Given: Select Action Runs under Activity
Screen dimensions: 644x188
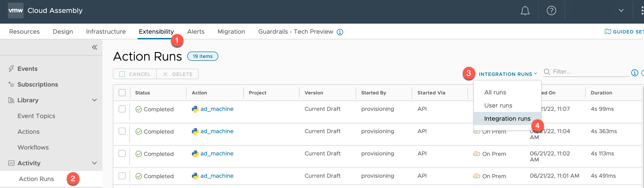Looking at the screenshot, I should [36, 179].
